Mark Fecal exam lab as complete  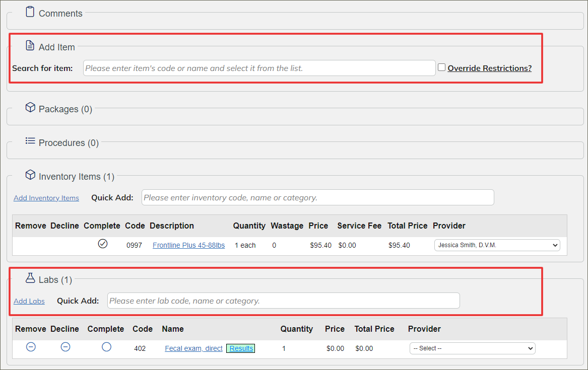coord(106,347)
